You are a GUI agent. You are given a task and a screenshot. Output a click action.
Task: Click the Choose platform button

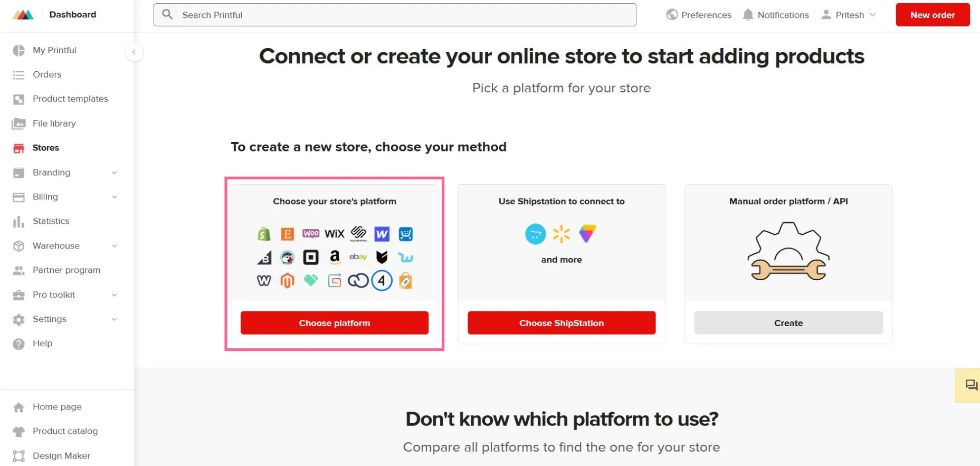(x=335, y=323)
